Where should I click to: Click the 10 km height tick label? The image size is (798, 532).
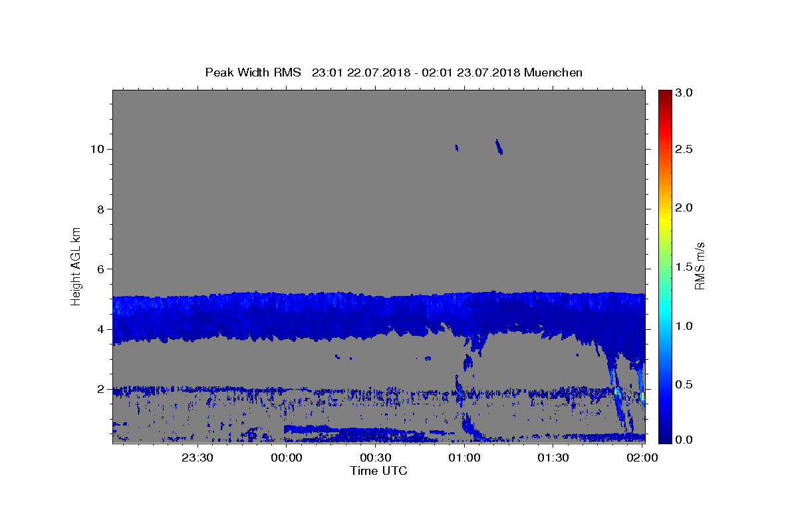click(x=98, y=149)
